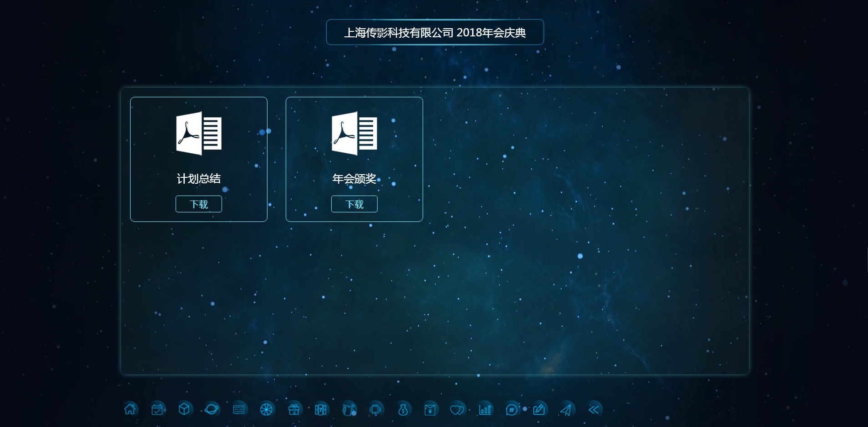Viewport: 868px width, 427px height.
Task: Open the message board icon
Action: pyautogui.click(x=239, y=410)
